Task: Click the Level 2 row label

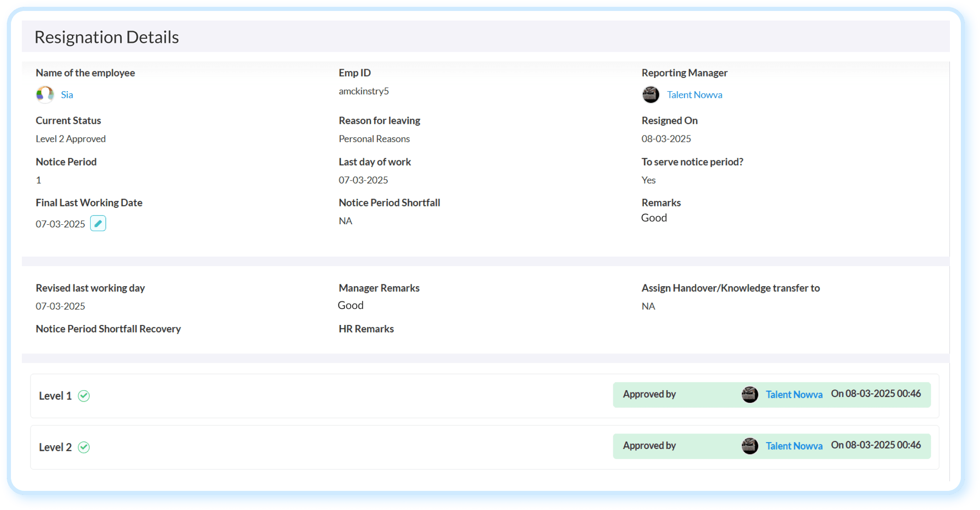Action: tap(55, 447)
